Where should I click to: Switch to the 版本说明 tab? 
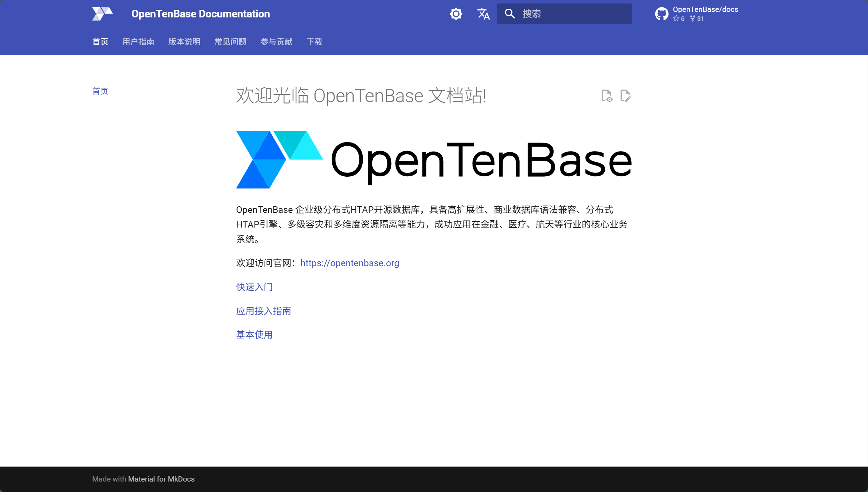[184, 42]
